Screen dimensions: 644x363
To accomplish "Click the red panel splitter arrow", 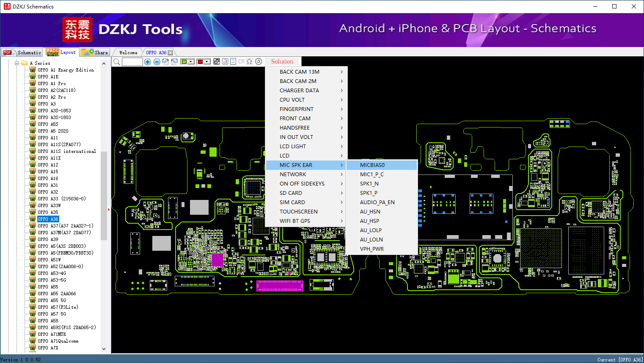I will point(109,209).
